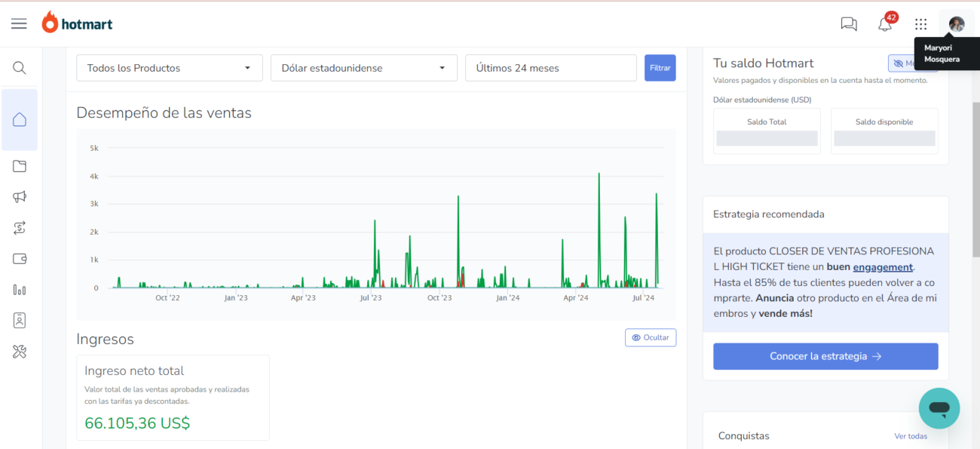Screen dimensions: 980x449
Task: Expand the Todos los Productos dropdown
Action: 170,68
